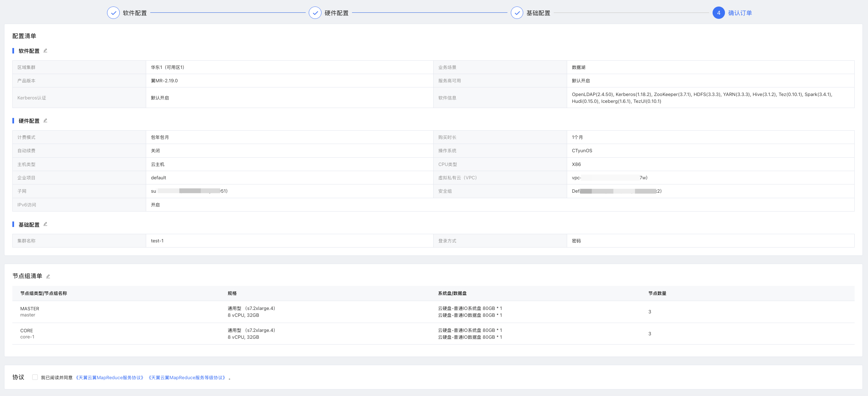Click edit pencil next to 硬件配置 heading
Screen dimensions: 868x396
click(x=45, y=121)
